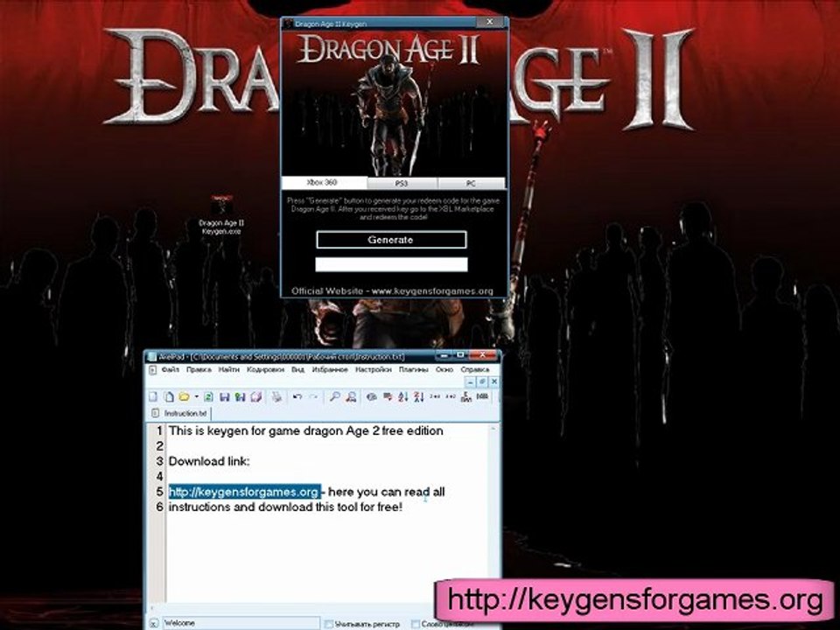Select the Xbox 360 tab in keygen
Viewport: 840px width, 630px height.
324,183
